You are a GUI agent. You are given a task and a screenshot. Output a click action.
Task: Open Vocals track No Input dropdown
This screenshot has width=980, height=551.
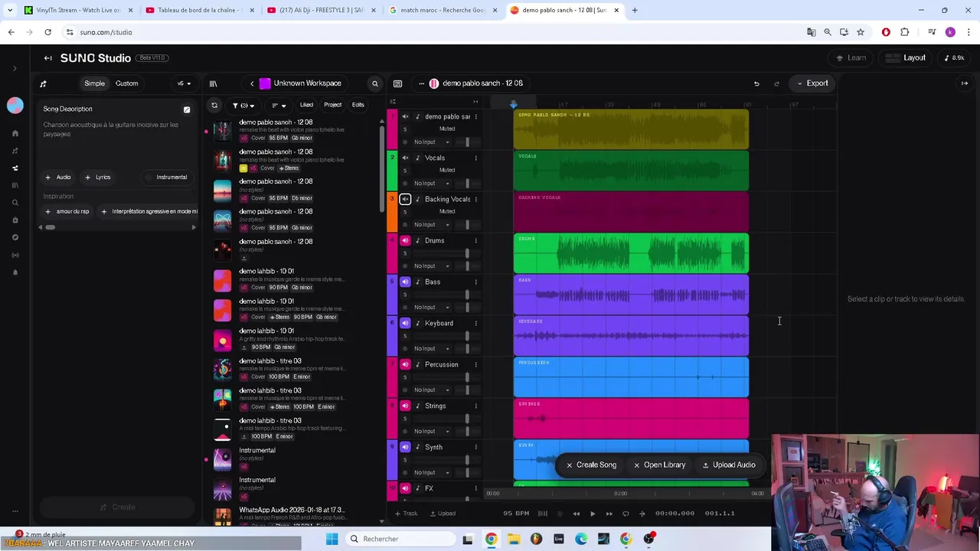[x=432, y=183]
